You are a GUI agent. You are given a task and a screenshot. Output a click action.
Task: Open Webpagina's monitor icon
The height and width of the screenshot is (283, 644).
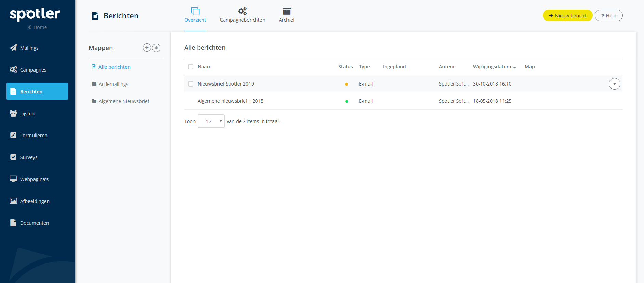[x=13, y=179]
